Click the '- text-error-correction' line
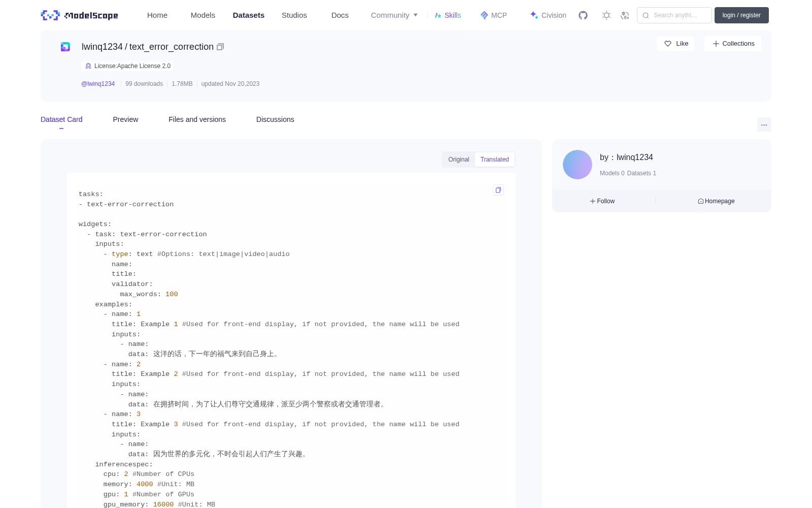Image resolution: width=812 pixels, height=508 pixels. point(126,204)
